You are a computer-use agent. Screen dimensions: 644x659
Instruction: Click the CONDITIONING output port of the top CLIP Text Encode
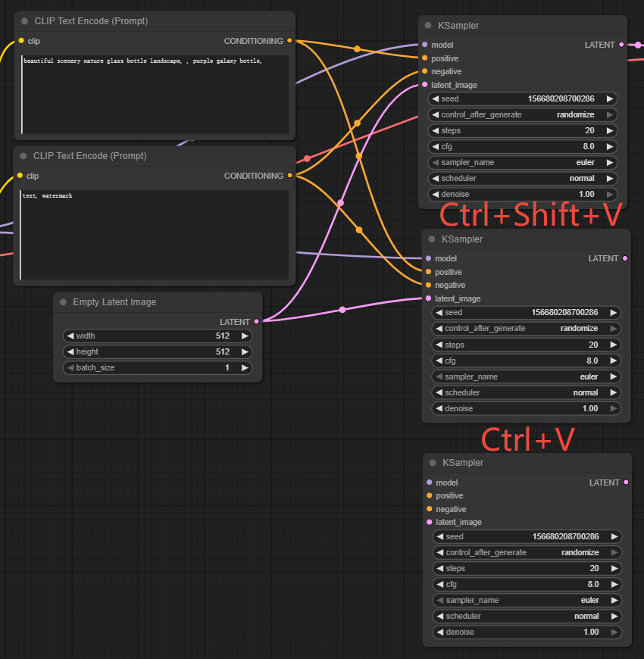[x=289, y=41]
